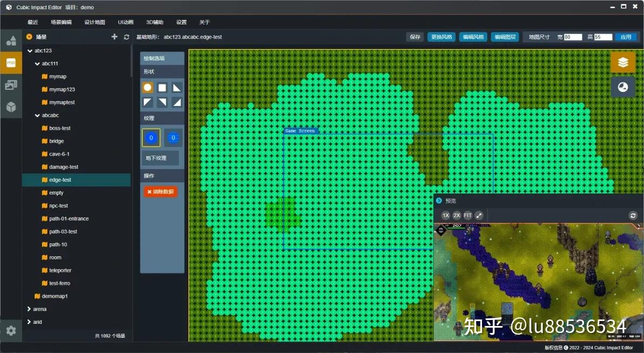Set preview zoom to 2X
Image resolution: width=644 pixels, height=353 pixels.
point(457,215)
